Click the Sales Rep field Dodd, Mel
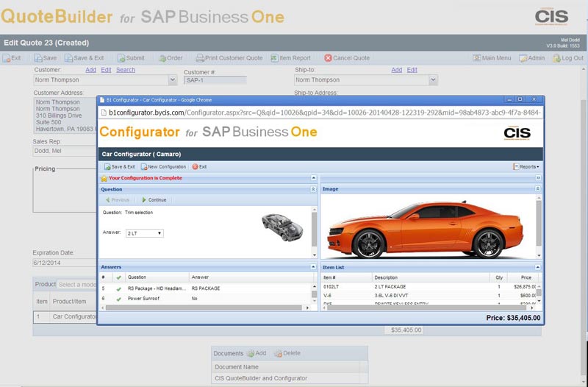Image resolution: width=588 pixels, height=387 pixels. 65,151
